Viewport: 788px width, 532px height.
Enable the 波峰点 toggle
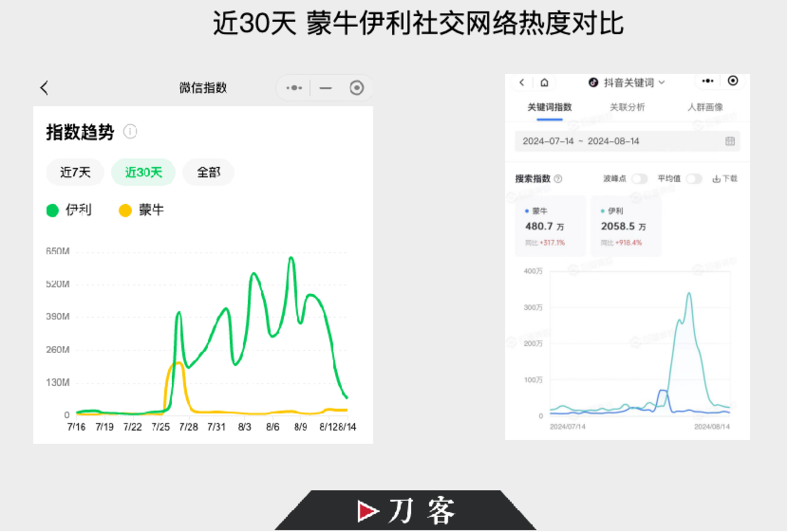click(x=639, y=178)
